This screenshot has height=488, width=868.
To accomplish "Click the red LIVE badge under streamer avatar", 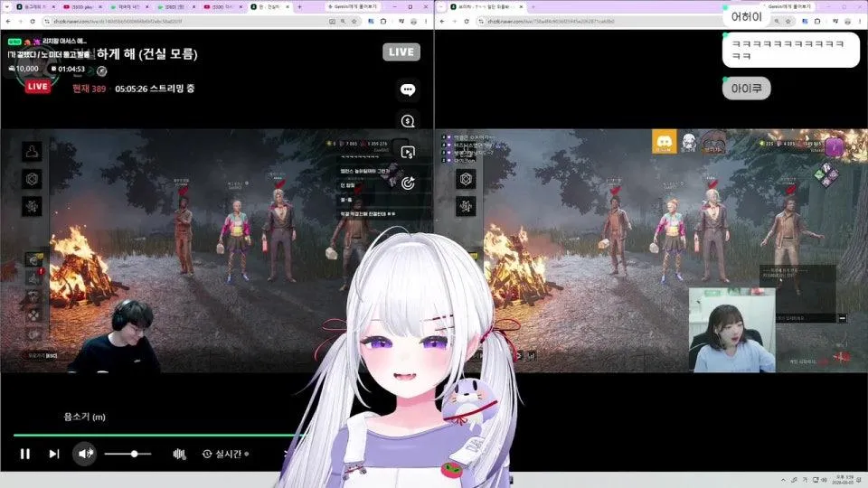I will pos(38,87).
